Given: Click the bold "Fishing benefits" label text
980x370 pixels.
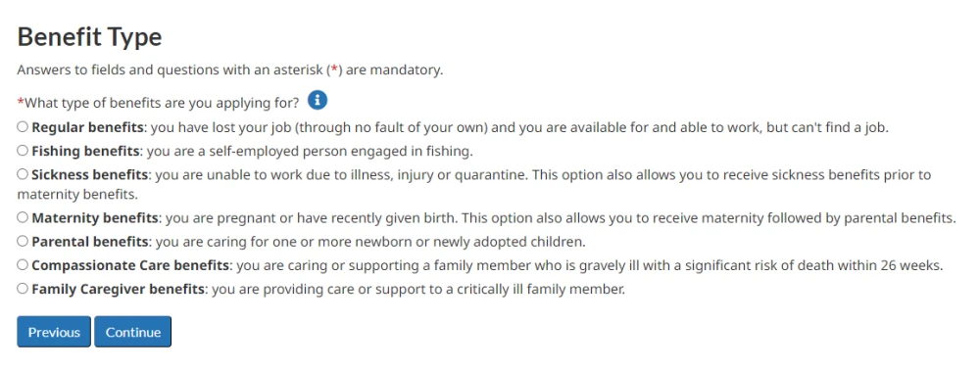Looking at the screenshot, I should (85, 151).
